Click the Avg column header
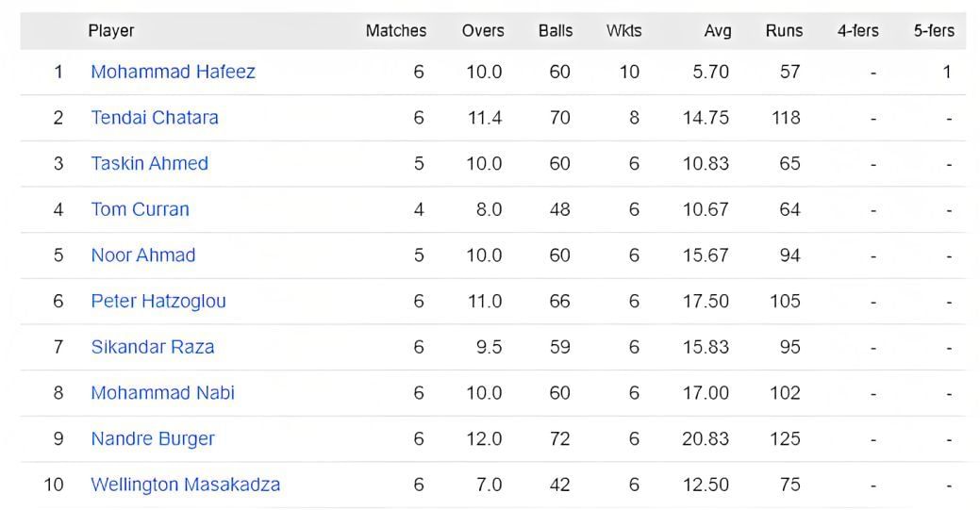Screen dimensions: 980x510 coord(717,31)
